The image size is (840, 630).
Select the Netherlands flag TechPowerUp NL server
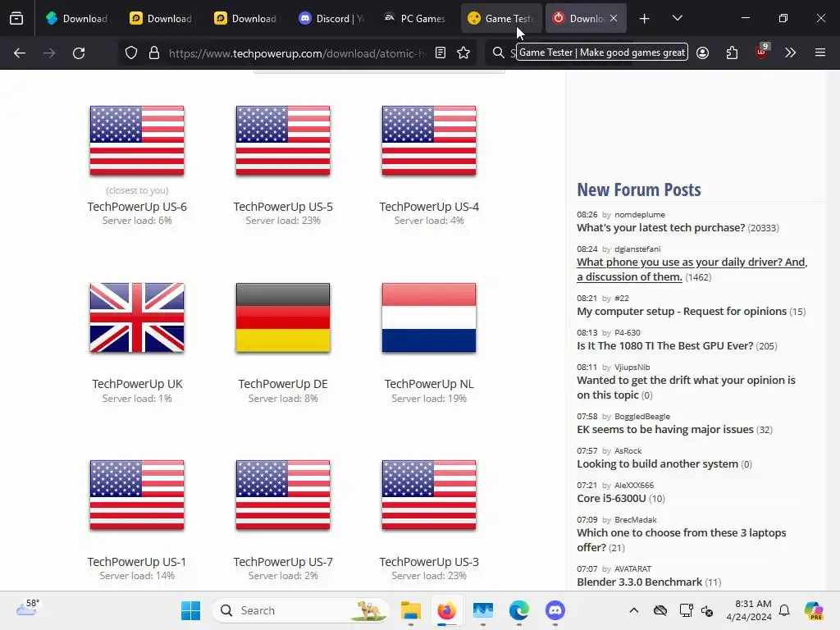(429, 317)
